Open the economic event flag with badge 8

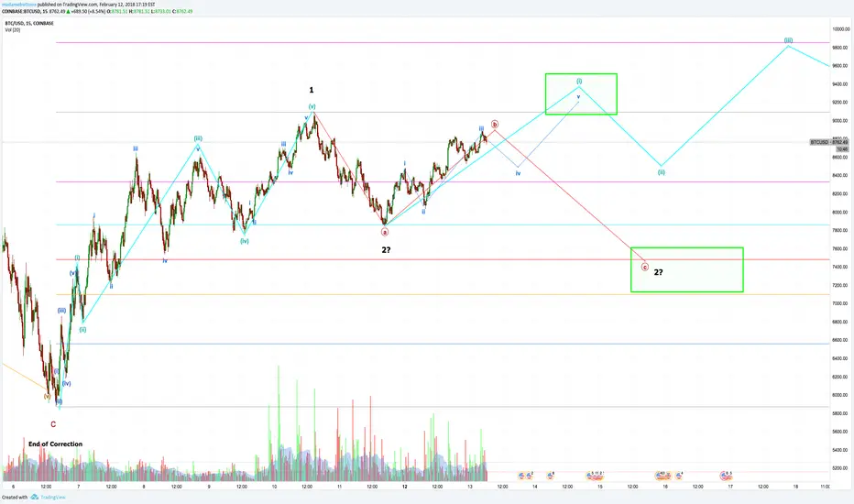tap(551, 476)
